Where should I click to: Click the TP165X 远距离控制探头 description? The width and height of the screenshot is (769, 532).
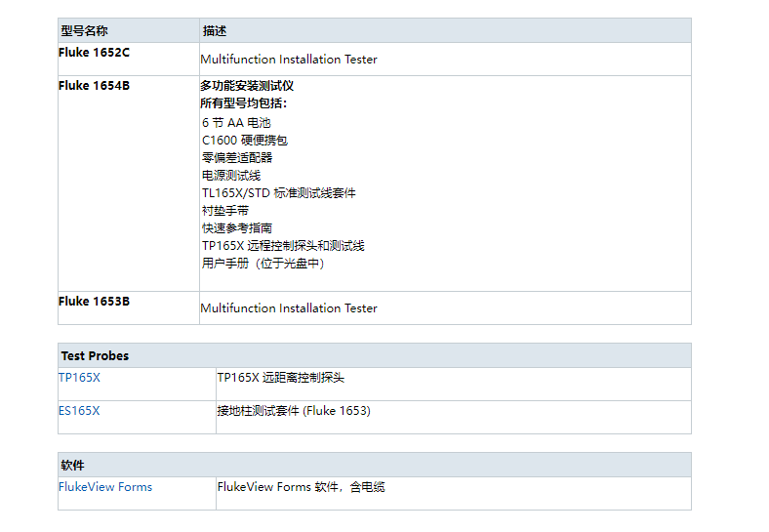coord(281,378)
